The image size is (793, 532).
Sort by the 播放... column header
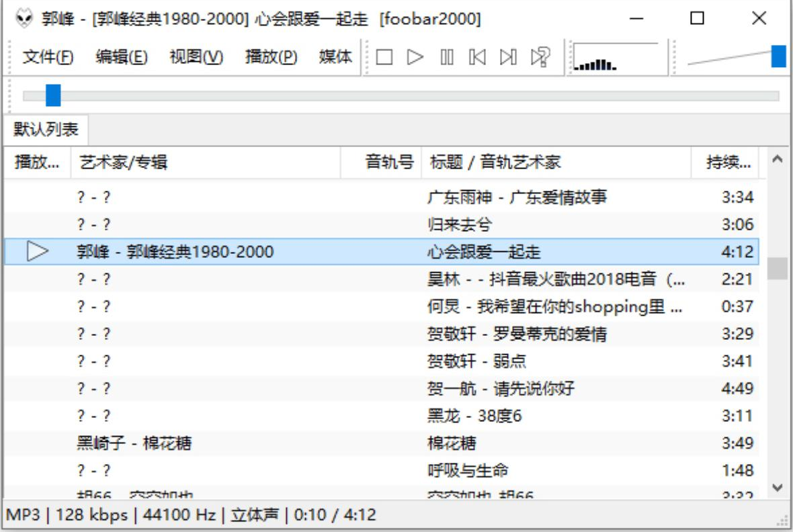pos(38,163)
